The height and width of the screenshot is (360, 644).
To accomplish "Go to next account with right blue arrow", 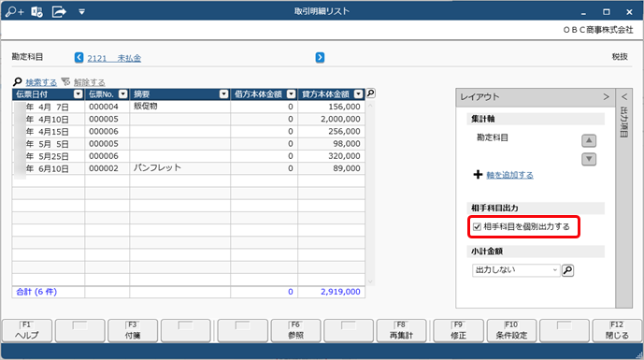I will click(320, 58).
